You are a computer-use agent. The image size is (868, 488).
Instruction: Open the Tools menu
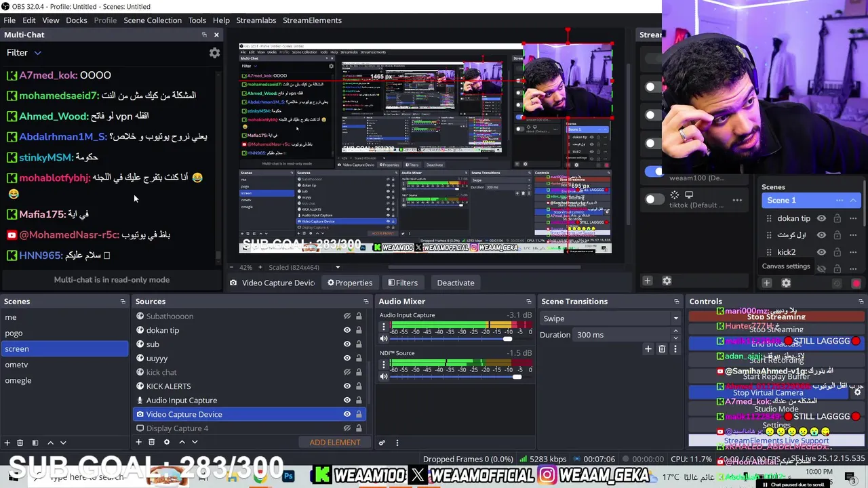pos(197,20)
